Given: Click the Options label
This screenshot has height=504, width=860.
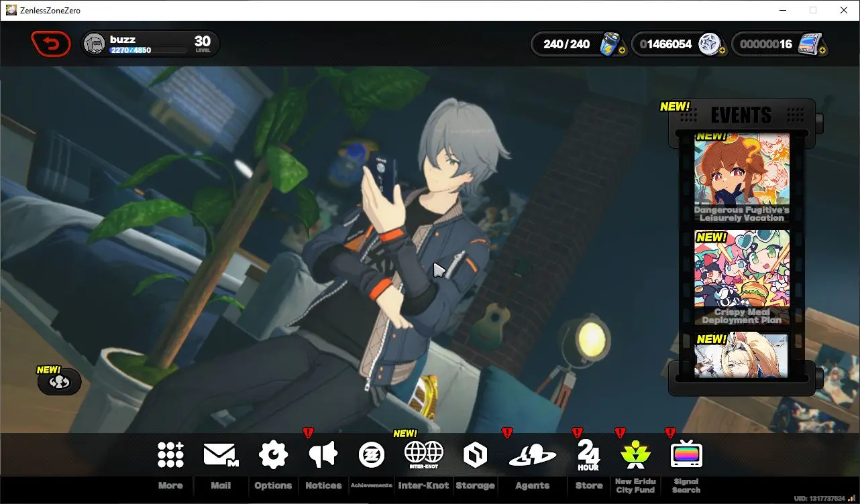Looking at the screenshot, I should (273, 486).
